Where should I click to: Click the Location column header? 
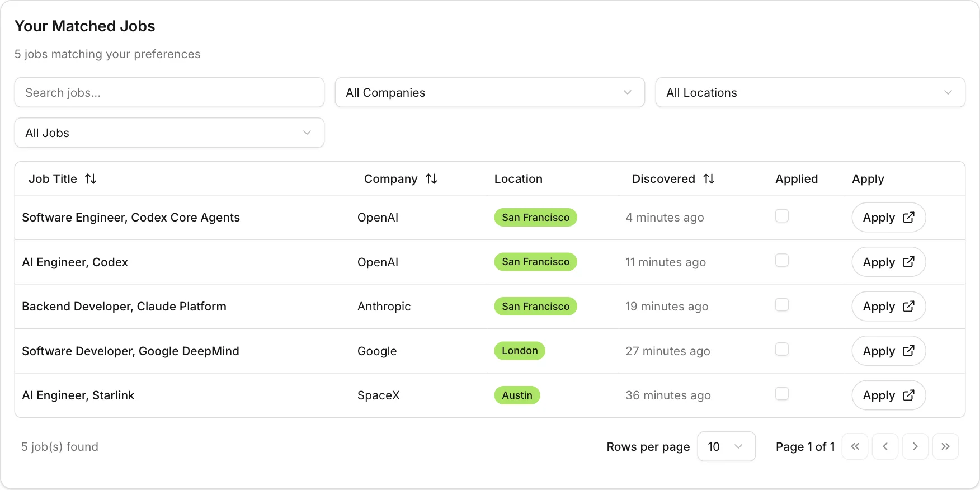tap(519, 179)
